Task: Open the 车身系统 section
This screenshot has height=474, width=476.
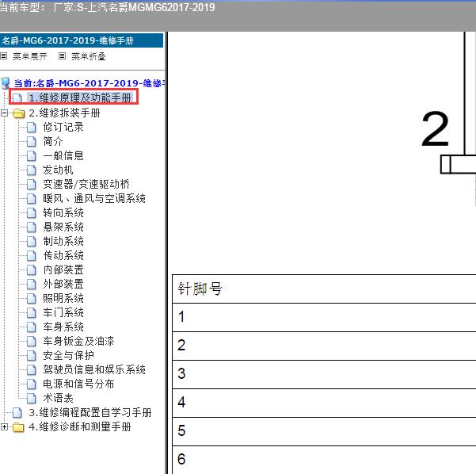Action: pos(63,327)
